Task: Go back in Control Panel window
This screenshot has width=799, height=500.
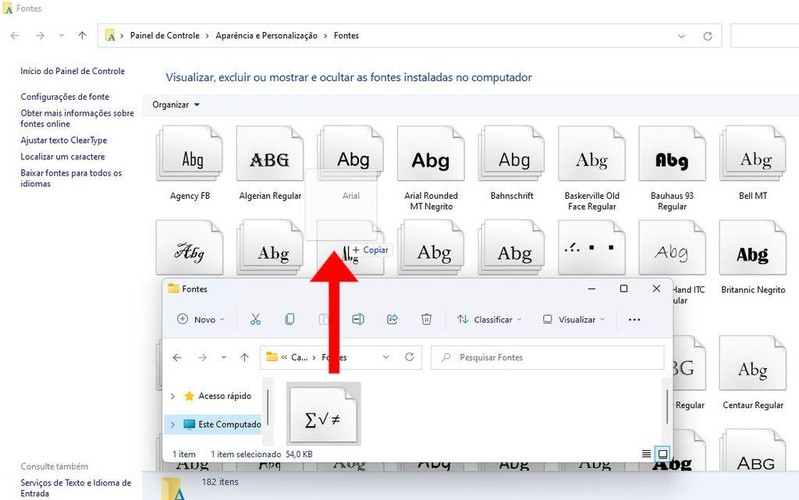Action: [x=15, y=36]
